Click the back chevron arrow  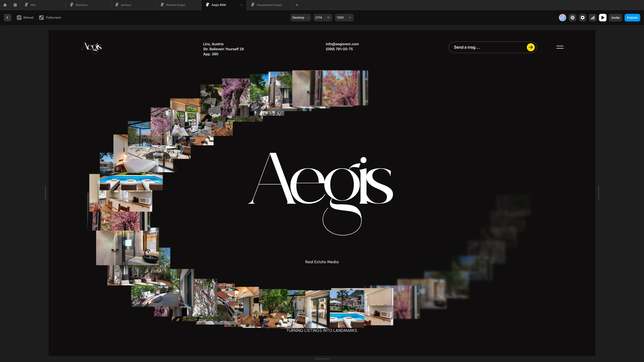pos(7,17)
